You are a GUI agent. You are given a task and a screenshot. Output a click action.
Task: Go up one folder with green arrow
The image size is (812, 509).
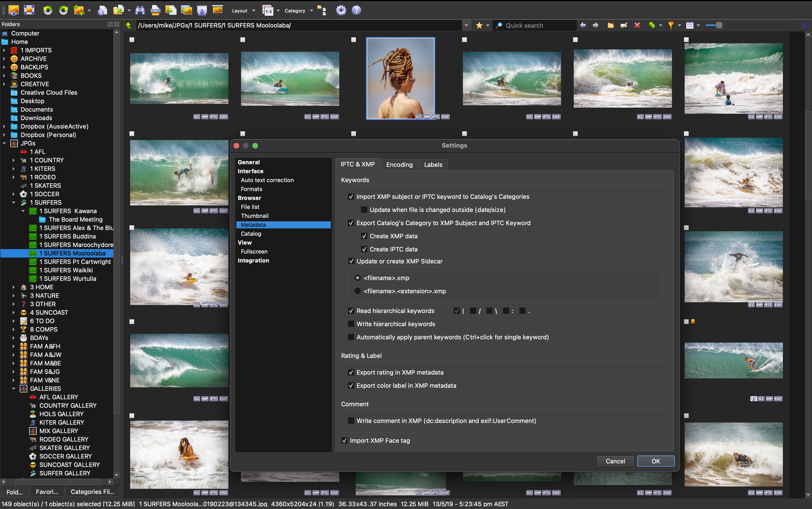(129, 25)
